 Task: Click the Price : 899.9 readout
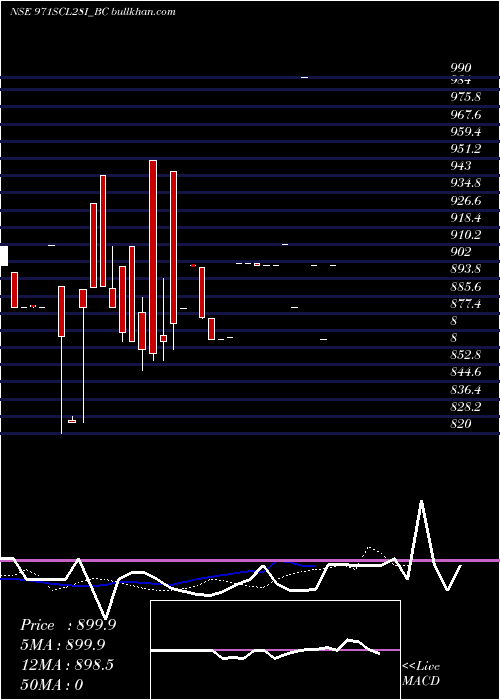pos(68,625)
